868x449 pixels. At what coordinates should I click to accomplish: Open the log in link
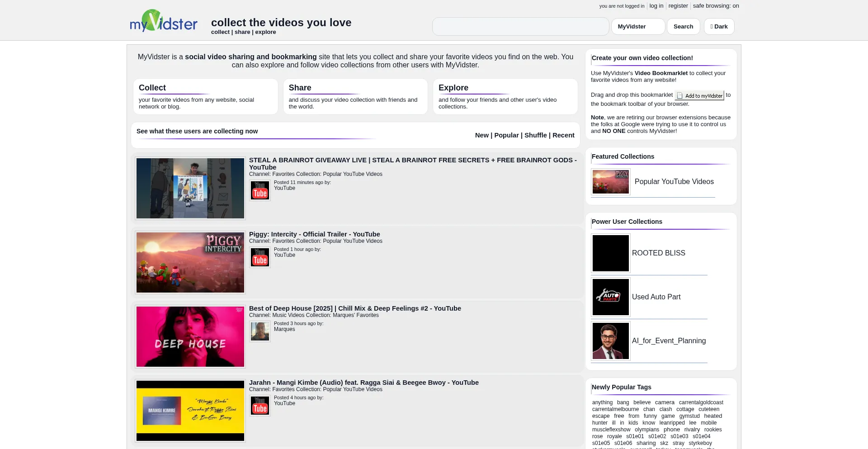tap(656, 6)
